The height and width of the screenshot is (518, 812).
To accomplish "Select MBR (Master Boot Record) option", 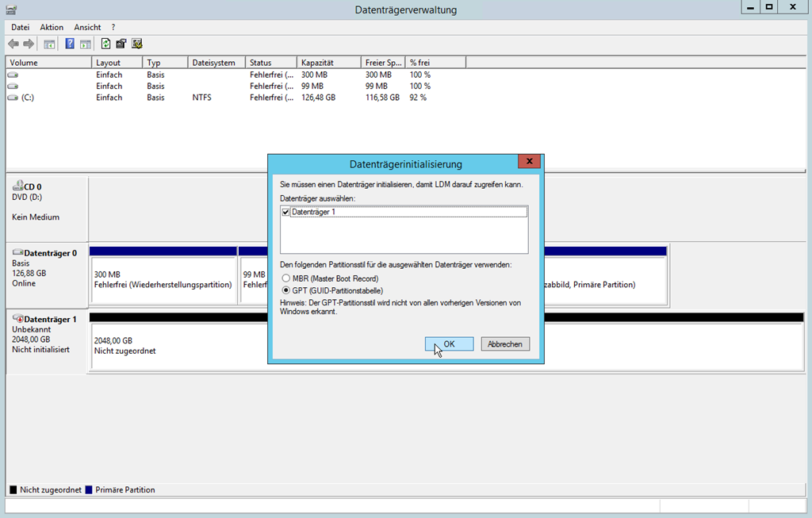I will tap(286, 279).
